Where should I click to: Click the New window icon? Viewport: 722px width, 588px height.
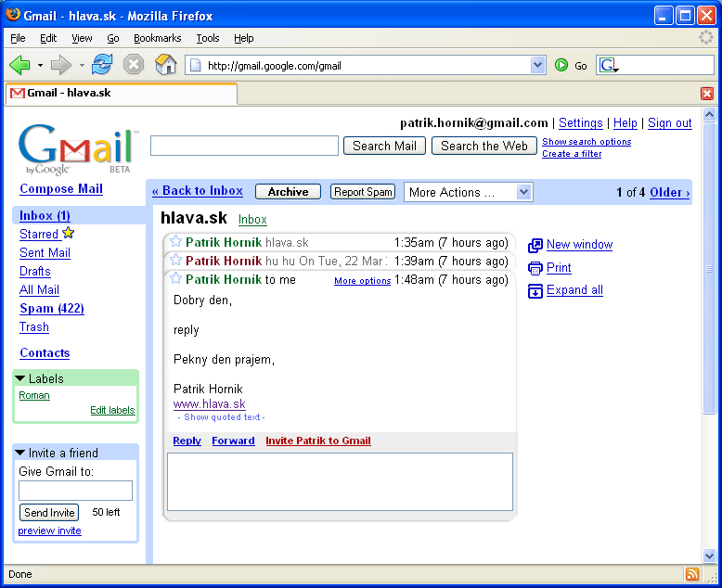[535, 245]
